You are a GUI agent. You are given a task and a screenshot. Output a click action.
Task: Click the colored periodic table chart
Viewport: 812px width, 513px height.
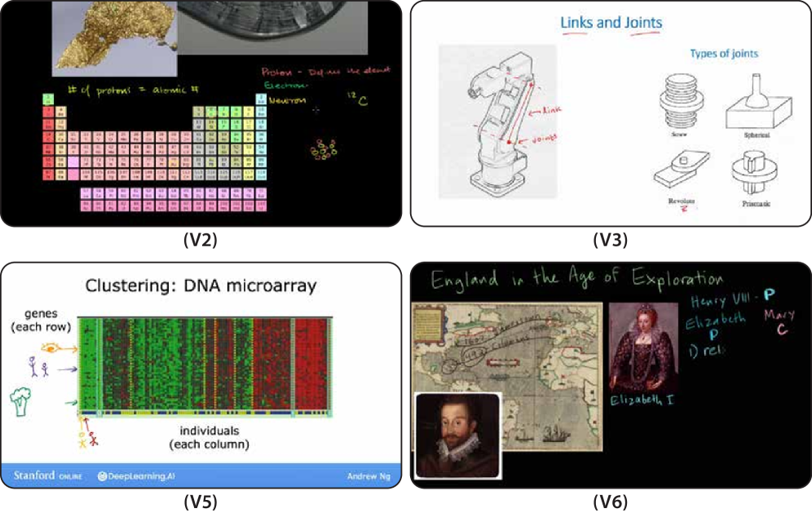click(155, 153)
